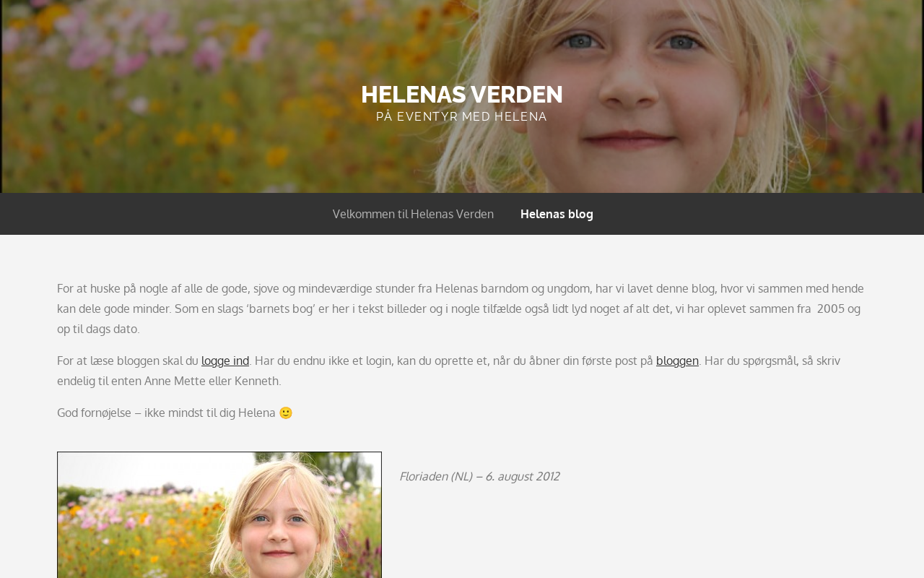The height and width of the screenshot is (578, 924).
Task: Click the year '2005' in the intro
Action: [x=830, y=309]
